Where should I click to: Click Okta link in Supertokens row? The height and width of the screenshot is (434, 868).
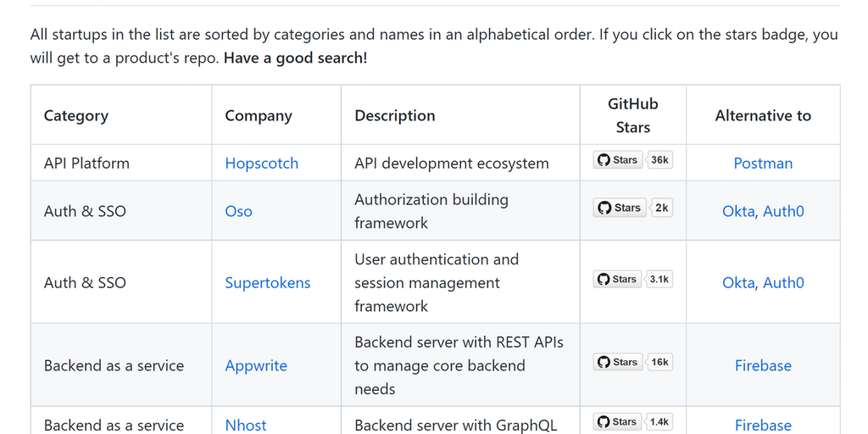(x=737, y=282)
